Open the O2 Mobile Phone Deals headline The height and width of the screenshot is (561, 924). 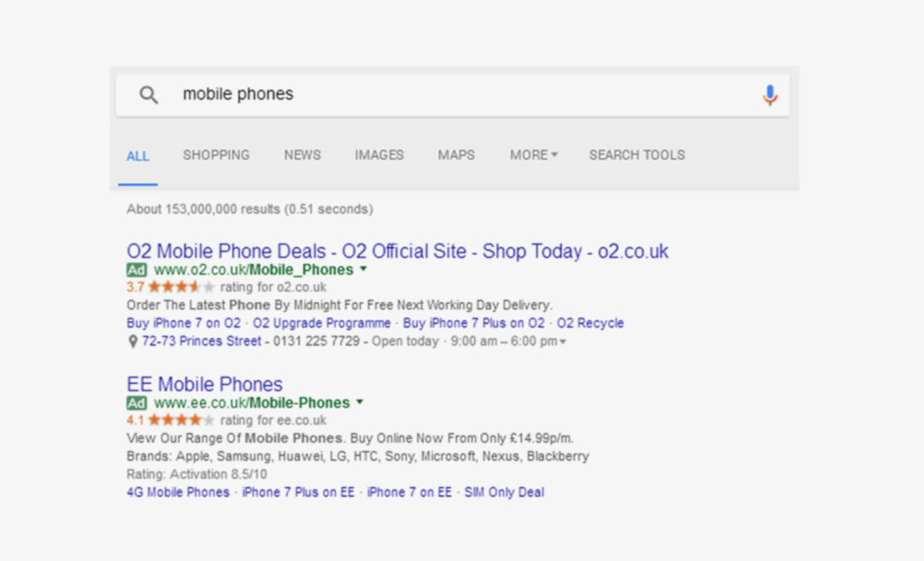[398, 252]
